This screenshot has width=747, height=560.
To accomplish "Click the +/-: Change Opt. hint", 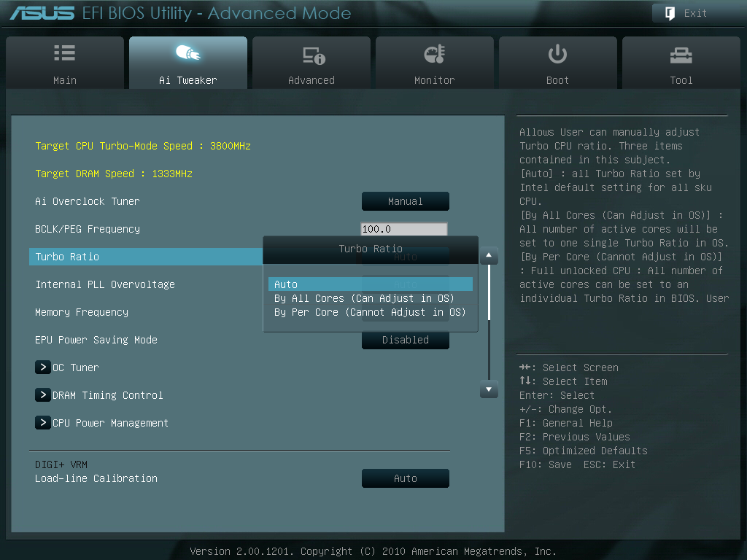I will [x=565, y=409].
